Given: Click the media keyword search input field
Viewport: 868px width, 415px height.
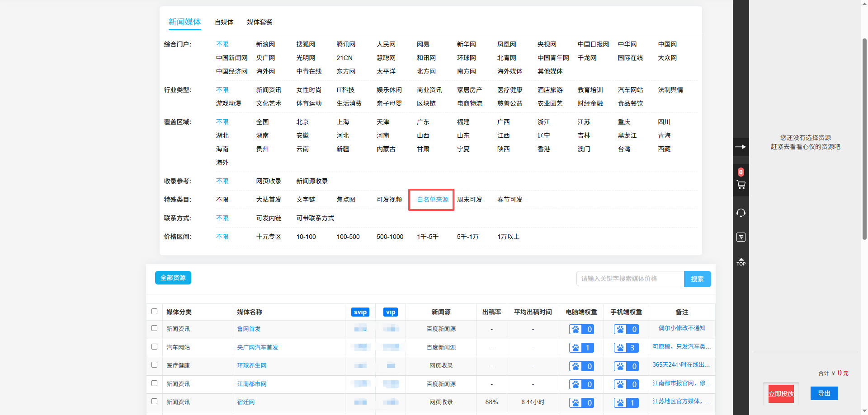Looking at the screenshot, I should 630,279.
